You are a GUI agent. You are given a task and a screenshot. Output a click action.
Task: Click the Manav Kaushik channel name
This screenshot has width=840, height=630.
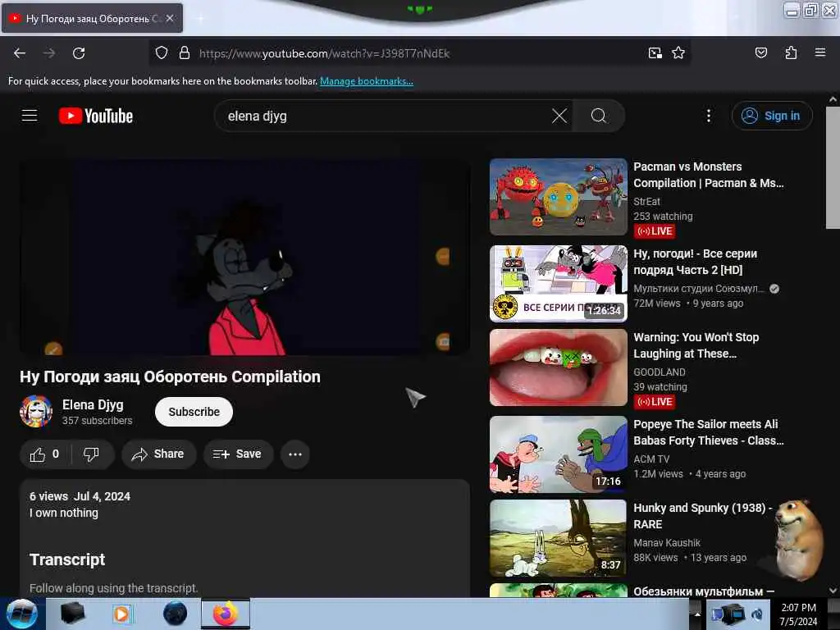(x=667, y=543)
